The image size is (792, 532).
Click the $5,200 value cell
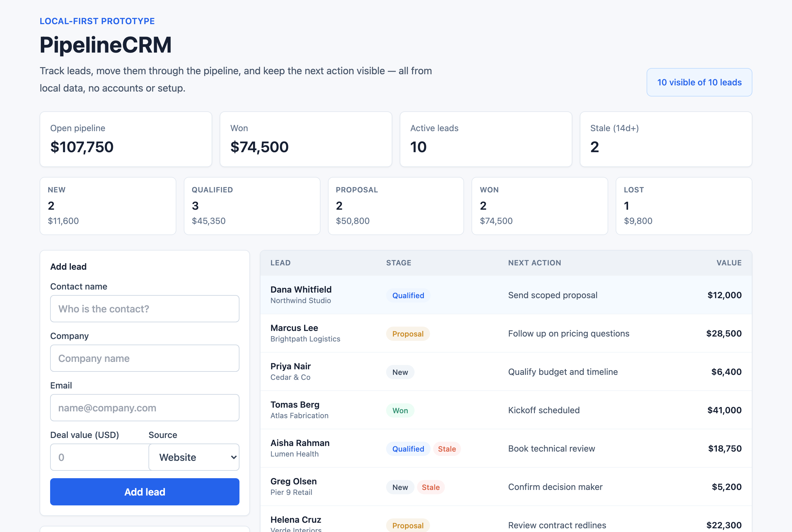click(x=726, y=487)
